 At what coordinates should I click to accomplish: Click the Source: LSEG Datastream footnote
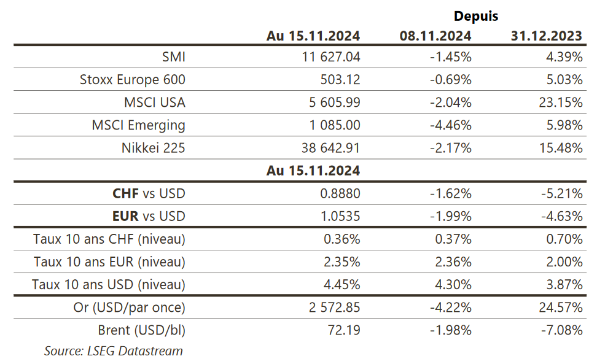[x=113, y=351]
